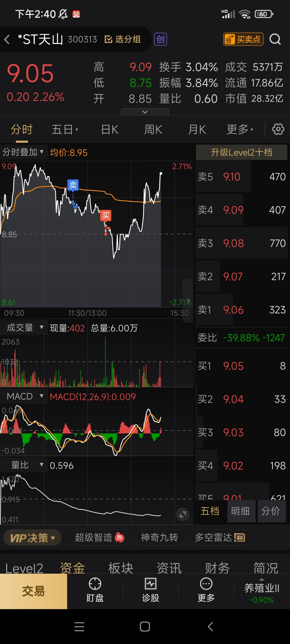This screenshot has width=290, height=644.
Task: Open stock search with the magnifier icon
Action: pos(275,39)
